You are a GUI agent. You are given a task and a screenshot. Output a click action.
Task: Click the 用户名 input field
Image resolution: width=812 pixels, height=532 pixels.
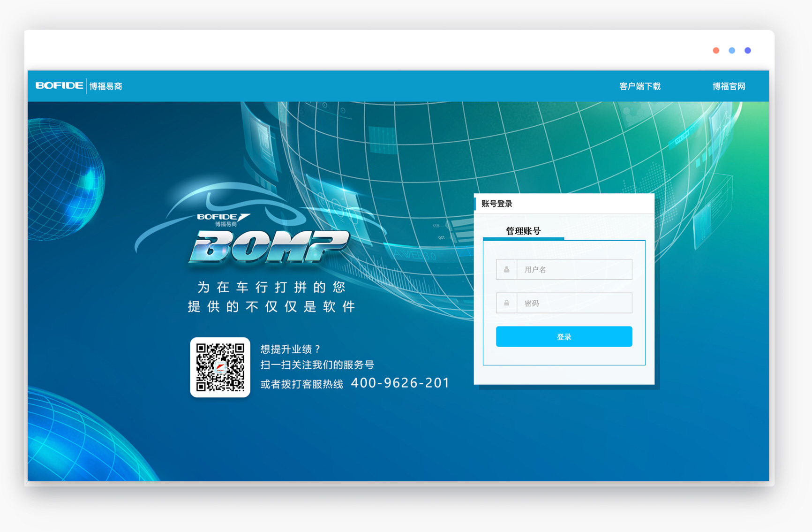click(x=574, y=270)
